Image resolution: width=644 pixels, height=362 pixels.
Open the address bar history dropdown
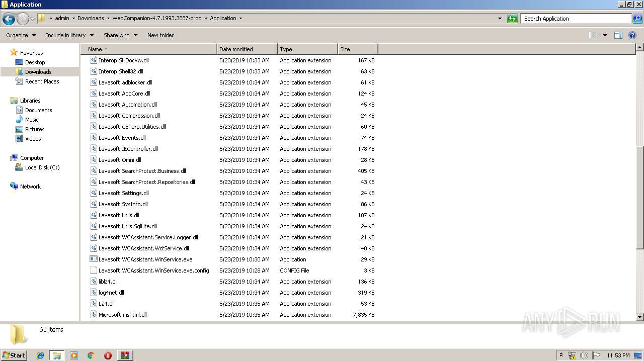(x=500, y=19)
